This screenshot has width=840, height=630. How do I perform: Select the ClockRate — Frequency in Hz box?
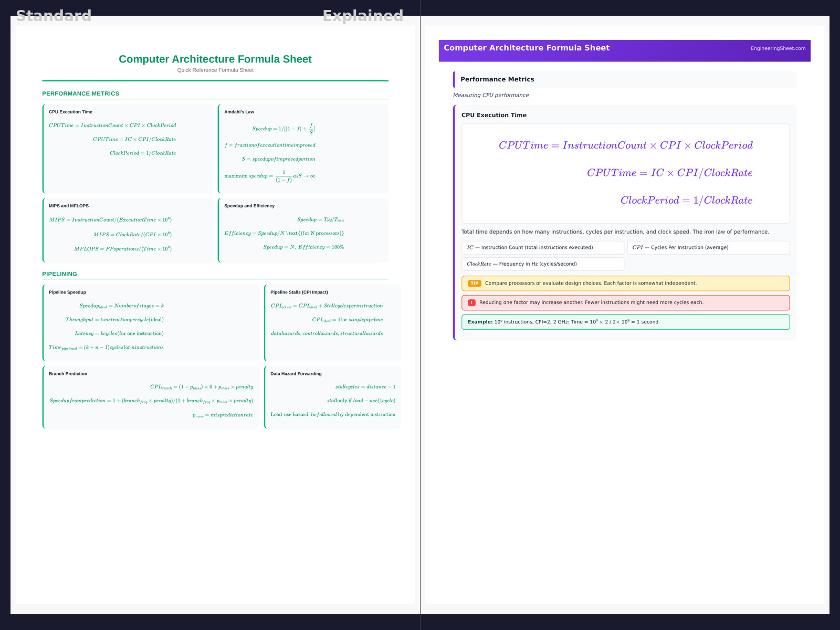coord(542,264)
